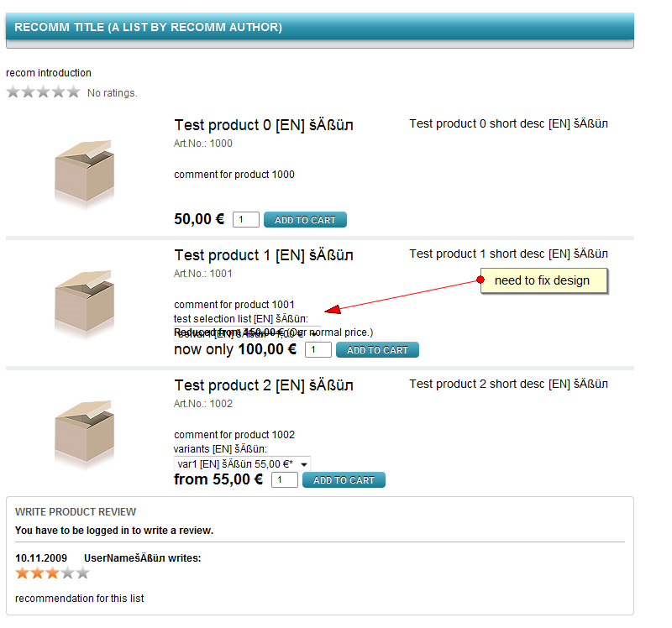Click the Recomm Title header bar

[x=319, y=27]
